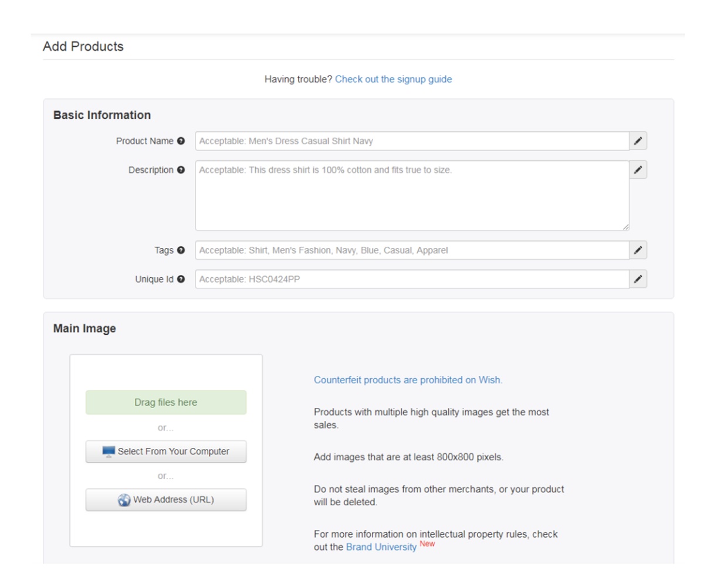The width and height of the screenshot is (704, 588).
Task: Click inside the Description text area
Action: point(412,195)
